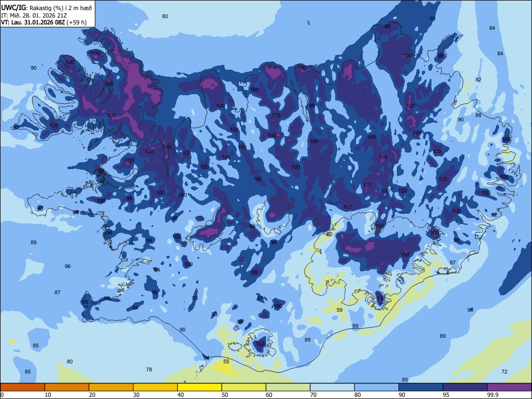Click the dark orange 0–10 legend swatch
This screenshot has width=532, height=399.
(x=23, y=387)
